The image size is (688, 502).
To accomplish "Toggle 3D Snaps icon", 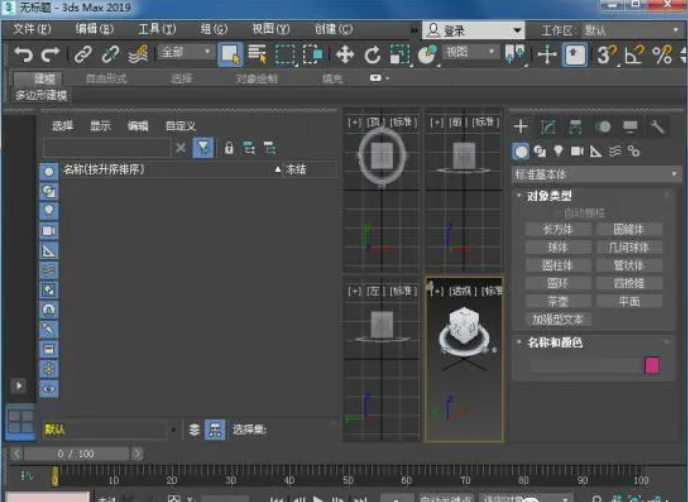I will (x=607, y=55).
